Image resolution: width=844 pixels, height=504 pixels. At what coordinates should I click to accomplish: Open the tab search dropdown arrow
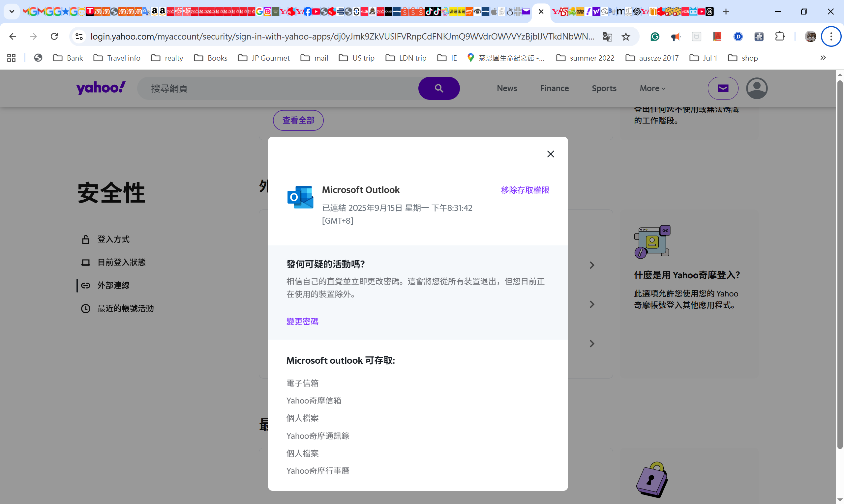pyautogui.click(x=12, y=11)
